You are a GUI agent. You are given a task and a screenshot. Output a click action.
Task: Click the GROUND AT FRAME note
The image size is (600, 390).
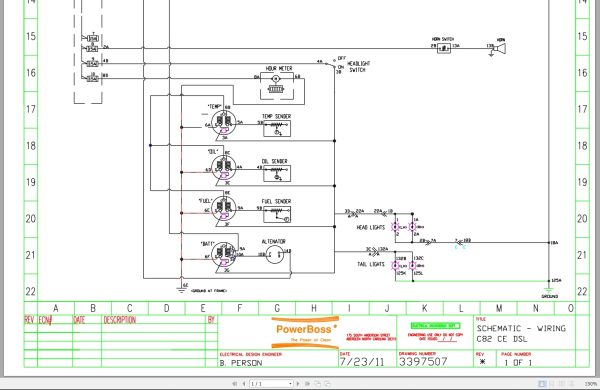pyautogui.click(x=209, y=291)
